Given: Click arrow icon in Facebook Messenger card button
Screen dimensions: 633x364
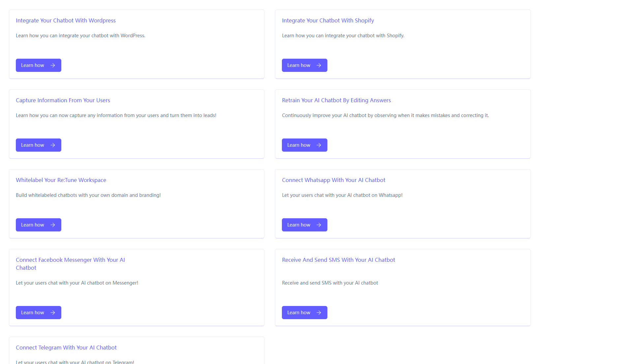Looking at the screenshot, I should click(x=53, y=313).
